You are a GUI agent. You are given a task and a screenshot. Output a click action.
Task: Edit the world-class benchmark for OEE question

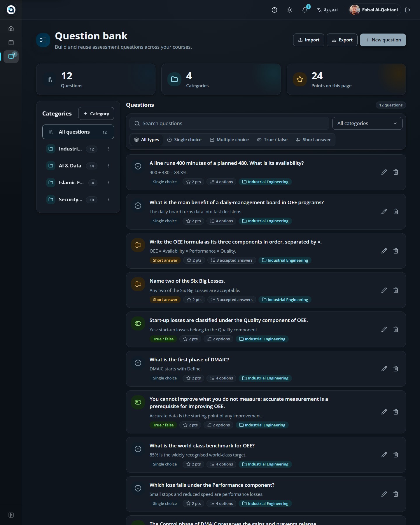pyautogui.click(x=384, y=455)
